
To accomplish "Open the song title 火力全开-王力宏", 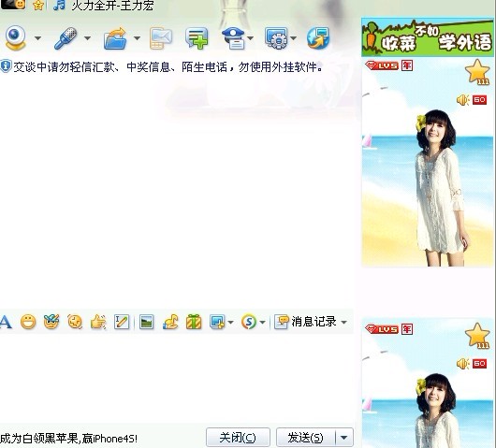I will (112, 6).
